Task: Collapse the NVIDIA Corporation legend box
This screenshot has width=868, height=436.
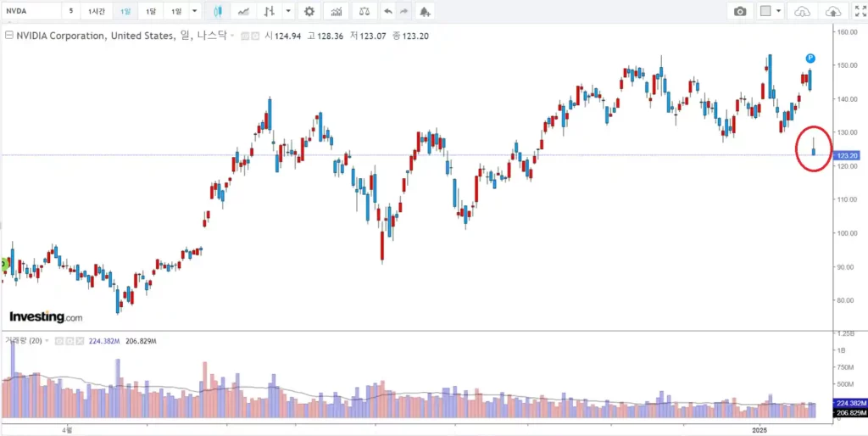Action: 8,36
